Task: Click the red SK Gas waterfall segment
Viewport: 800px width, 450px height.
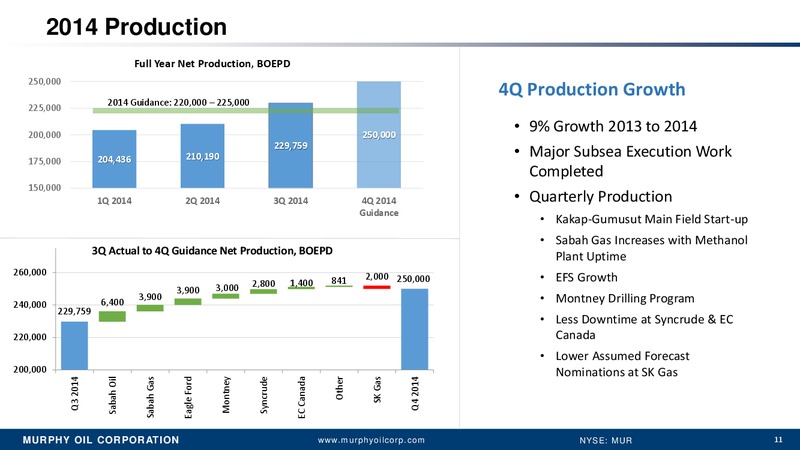Action: tap(377, 287)
